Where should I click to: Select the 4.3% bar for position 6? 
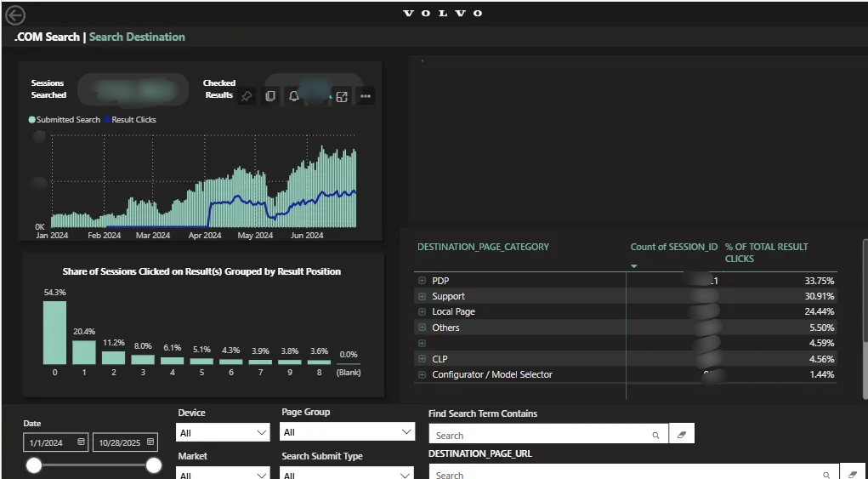231,362
